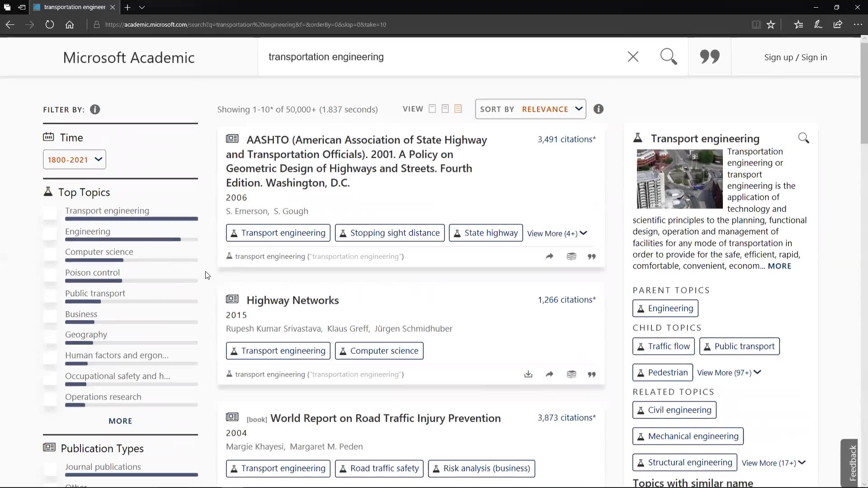Check the Business topic filter
Viewport: 868px width, 488px height.
coord(50,316)
